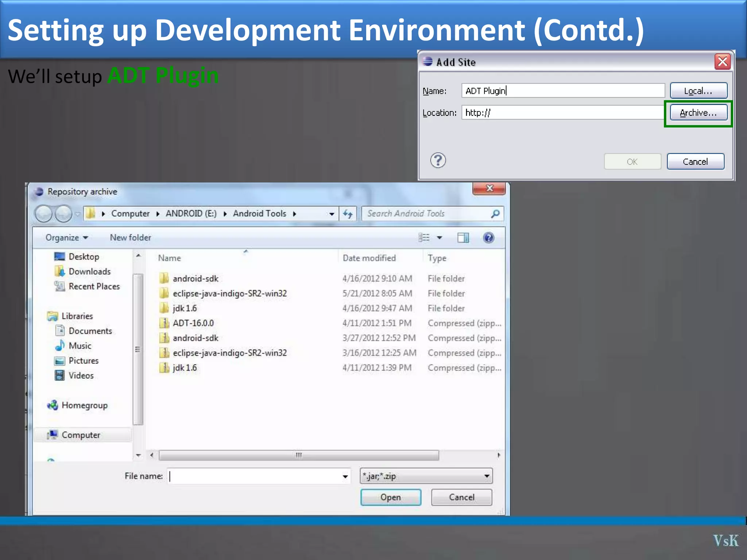Select Libraries in the navigation pane
The image size is (747, 560).
pos(77,316)
